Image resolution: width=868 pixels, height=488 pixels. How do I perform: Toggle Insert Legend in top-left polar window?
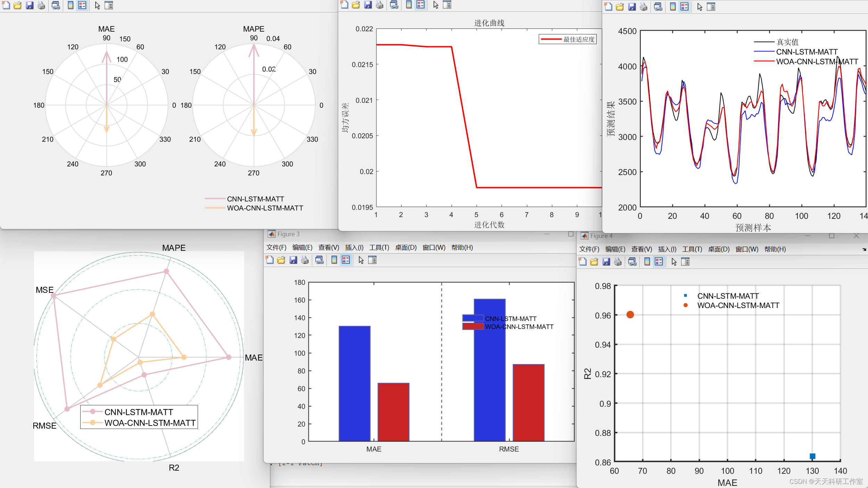(82, 5)
